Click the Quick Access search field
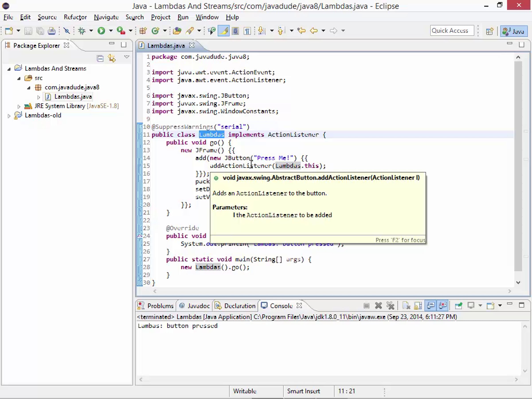Image resolution: width=532 pixels, height=399 pixels. [452, 31]
